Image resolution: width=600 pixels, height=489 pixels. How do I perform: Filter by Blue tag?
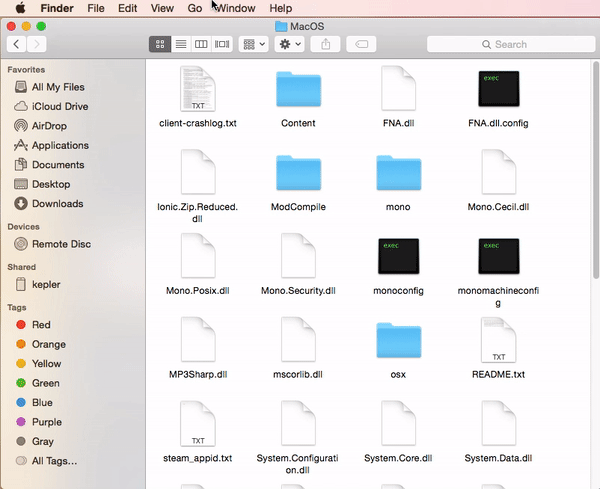34,403
